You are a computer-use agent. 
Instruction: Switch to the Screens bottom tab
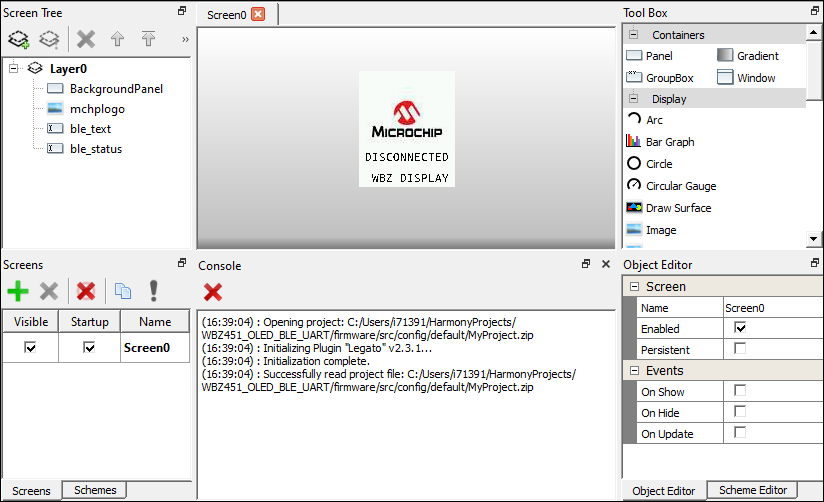coord(31,491)
